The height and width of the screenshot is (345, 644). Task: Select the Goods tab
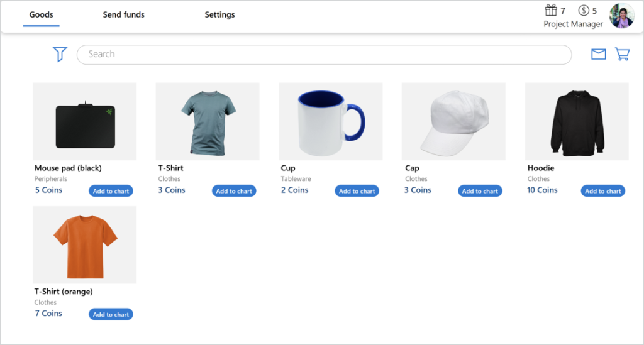[41, 15]
